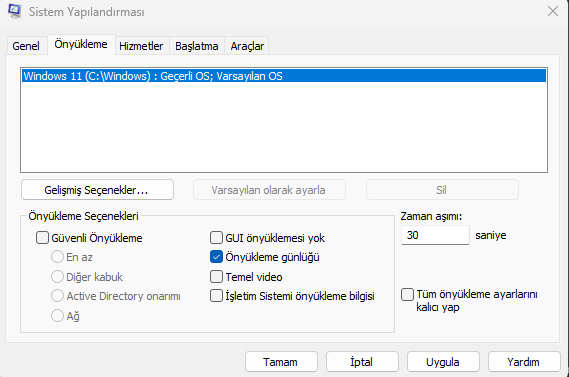Viewport: 569px width, 377px height.
Task: Go to the Başlatma tab
Action: point(197,46)
